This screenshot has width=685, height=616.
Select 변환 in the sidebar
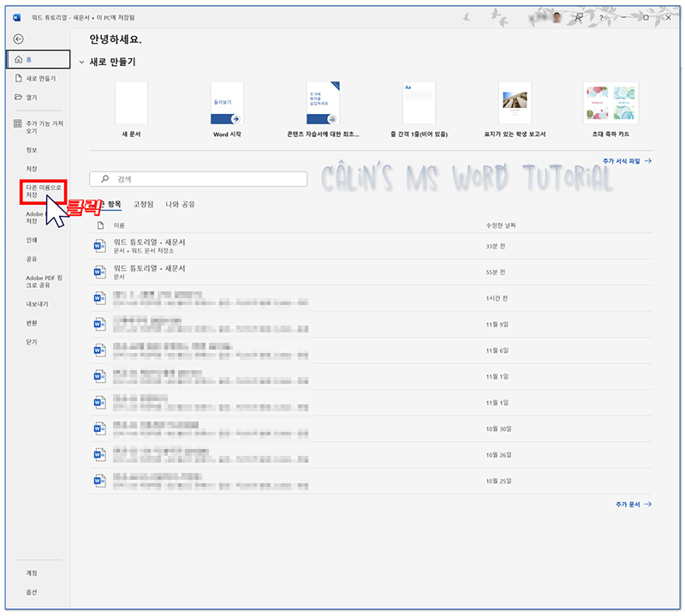tap(32, 323)
